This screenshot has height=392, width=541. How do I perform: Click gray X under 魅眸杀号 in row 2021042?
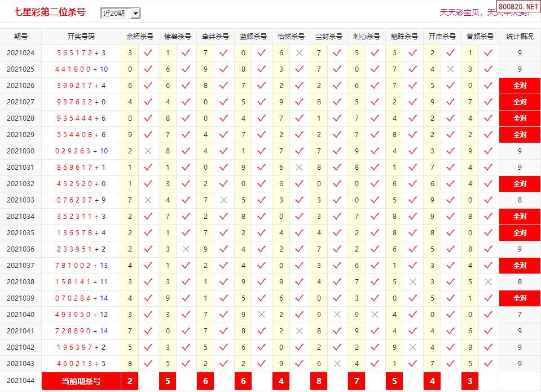(x=412, y=347)
